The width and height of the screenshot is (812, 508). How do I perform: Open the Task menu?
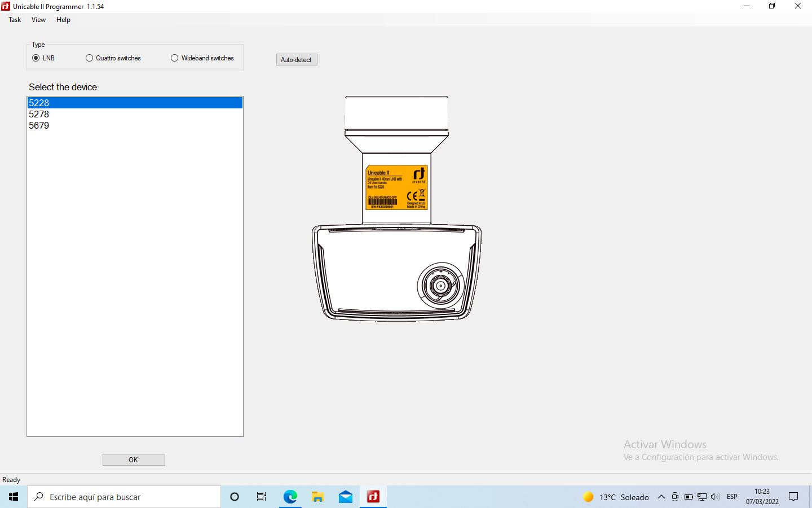click(15, 20)
